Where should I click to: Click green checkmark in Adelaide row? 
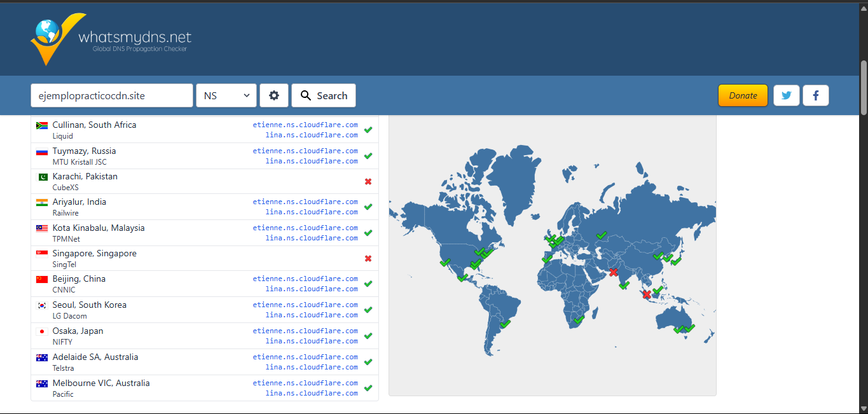point(368,362)
